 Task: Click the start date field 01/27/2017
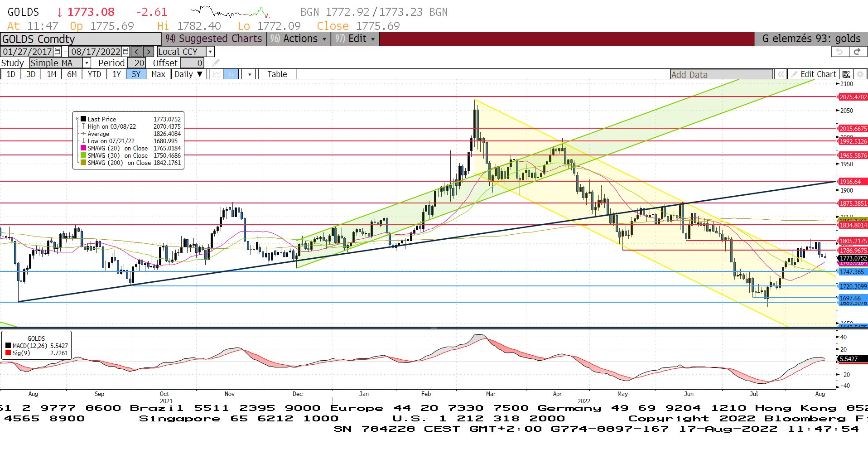tap(28, 52)
